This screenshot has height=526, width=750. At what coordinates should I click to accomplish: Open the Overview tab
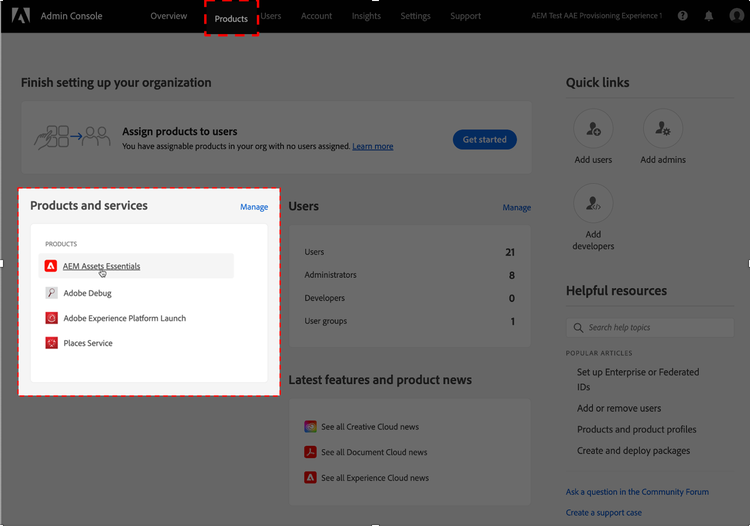click(x=169, y=16)
